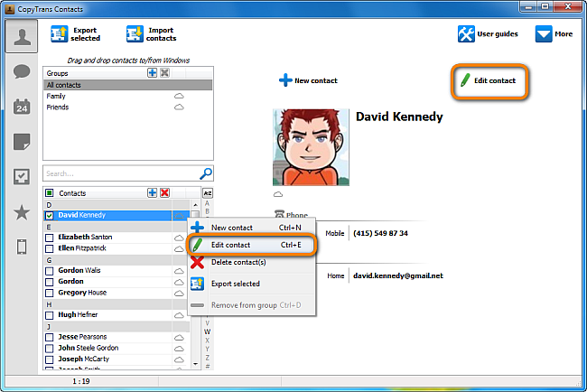Click cloud icon on Gregory House row
Image resolution: width=587 pixels, height=392 pixels.
click(179, 293)
